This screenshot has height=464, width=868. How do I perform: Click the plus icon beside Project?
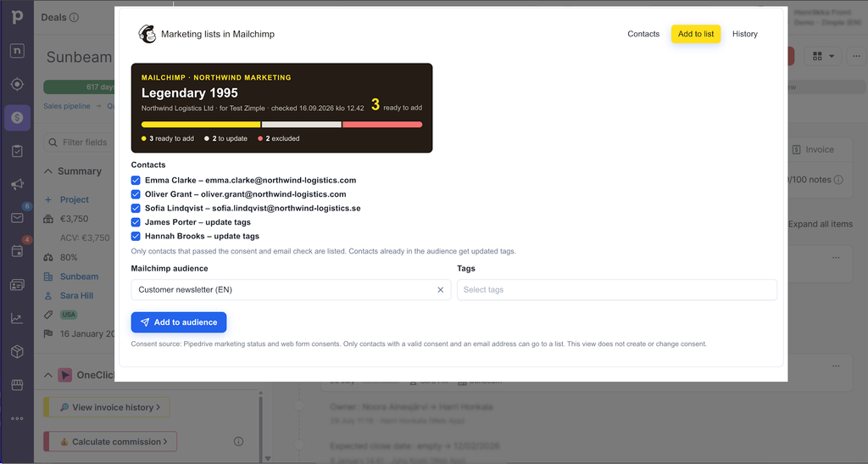pos(48,199)
